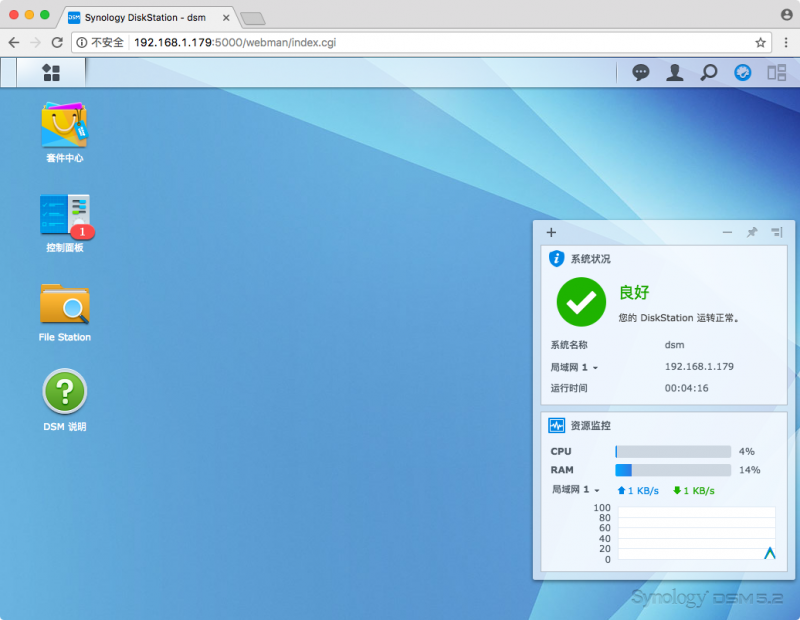Click the upload speed 1 KB/s
This screenshot has width=800, height=620.
pos(638,490)
